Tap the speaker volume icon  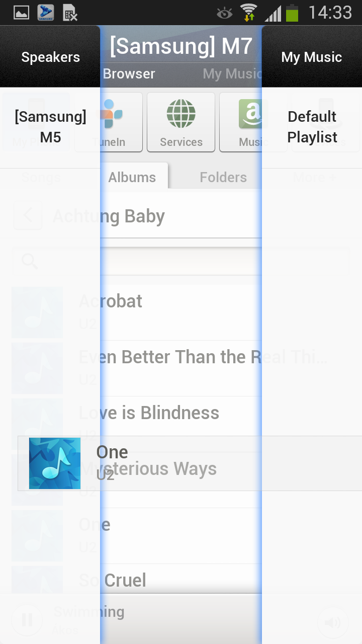[x=332, y=623]
